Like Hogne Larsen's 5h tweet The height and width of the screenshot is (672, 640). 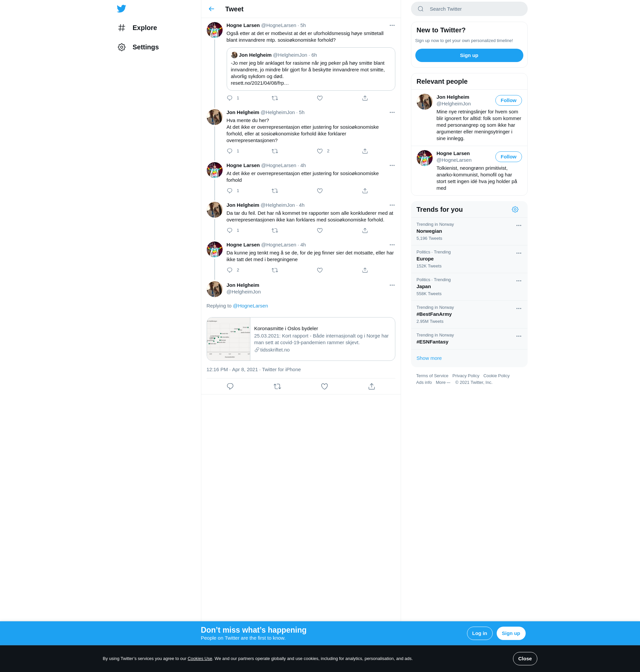coord(320,98)
